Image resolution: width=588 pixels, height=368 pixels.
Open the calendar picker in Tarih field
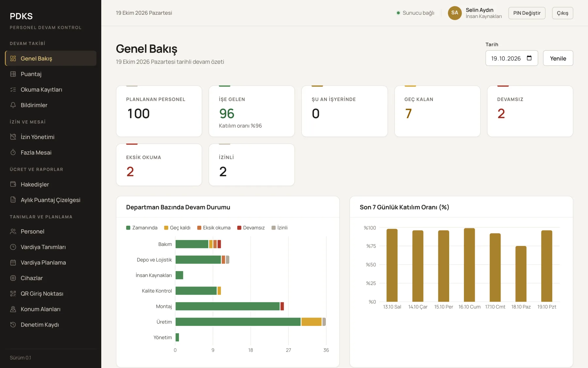tap(529, 58)
